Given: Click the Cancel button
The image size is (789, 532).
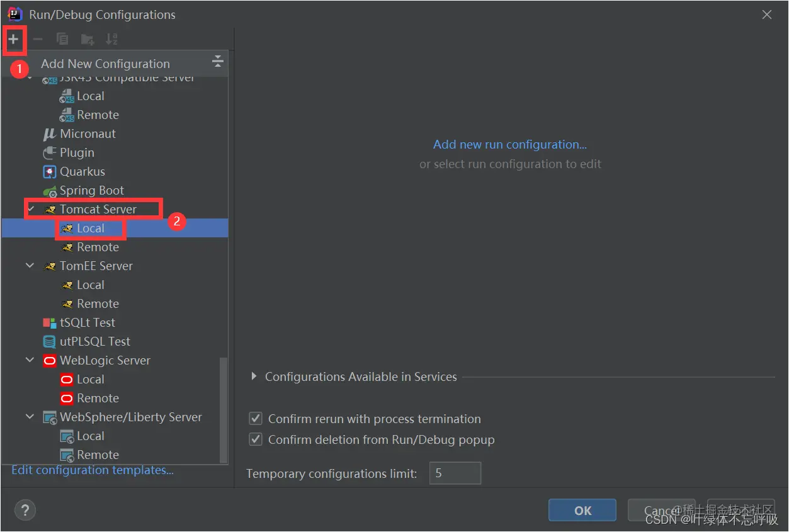Looking at the screenshot, I should point(662,511).
